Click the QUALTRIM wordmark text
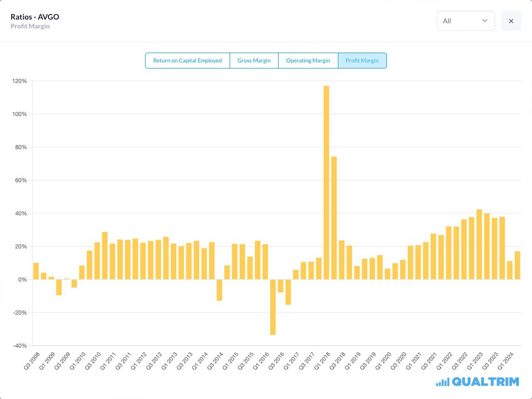Screen dimensions: 532x399 pos(485,382)
